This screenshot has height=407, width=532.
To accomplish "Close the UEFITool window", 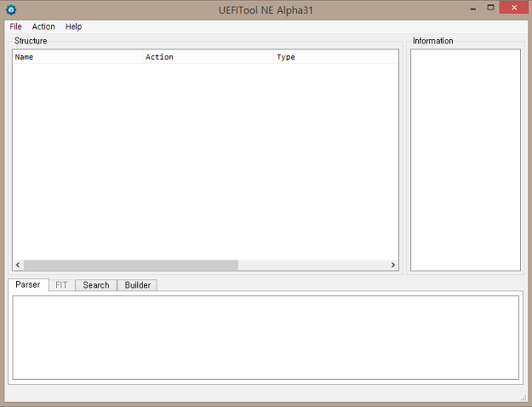I will pyautogui.click(x=514, y=8).
